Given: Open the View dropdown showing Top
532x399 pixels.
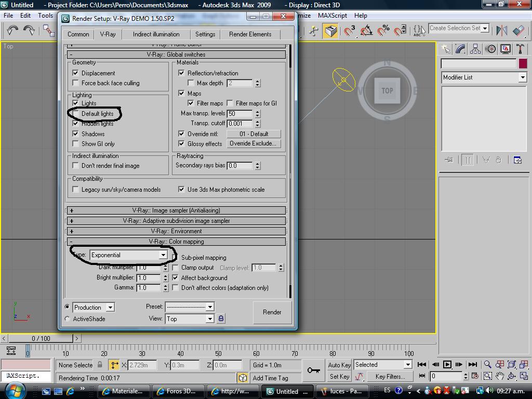Looking at the screenshot, I should (x=190, y=318).
